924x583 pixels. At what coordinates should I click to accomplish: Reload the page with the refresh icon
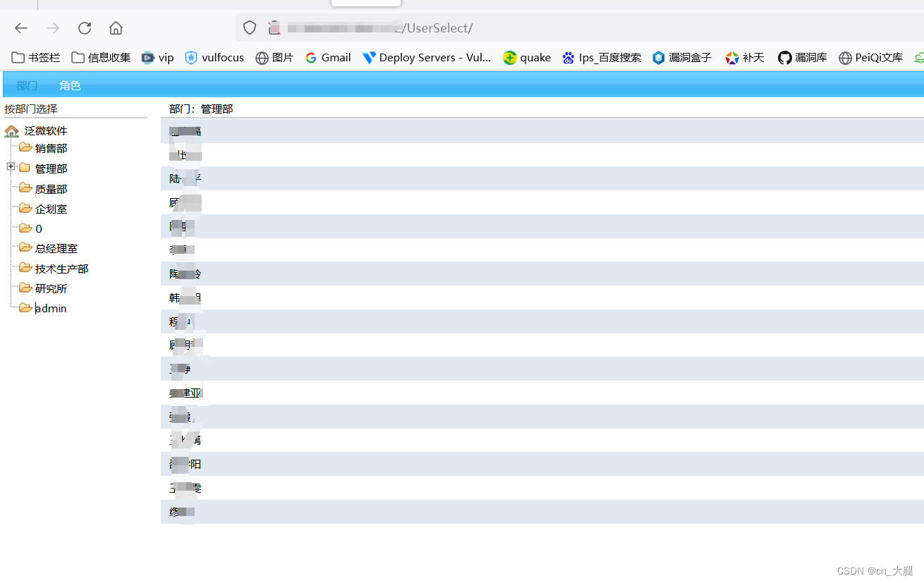click(85, 28)
